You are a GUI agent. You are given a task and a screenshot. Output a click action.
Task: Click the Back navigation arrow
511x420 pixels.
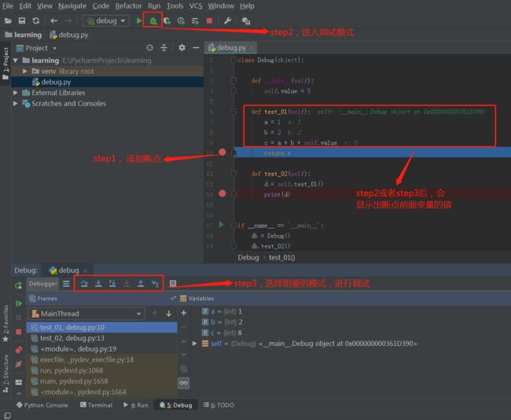[53, 21]
